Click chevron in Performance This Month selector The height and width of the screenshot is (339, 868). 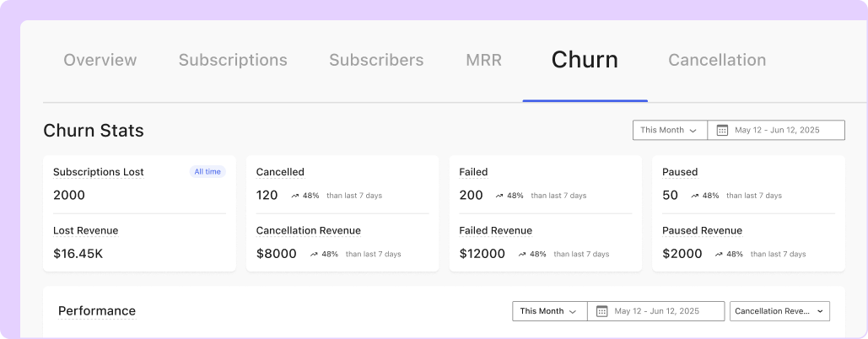573,312
